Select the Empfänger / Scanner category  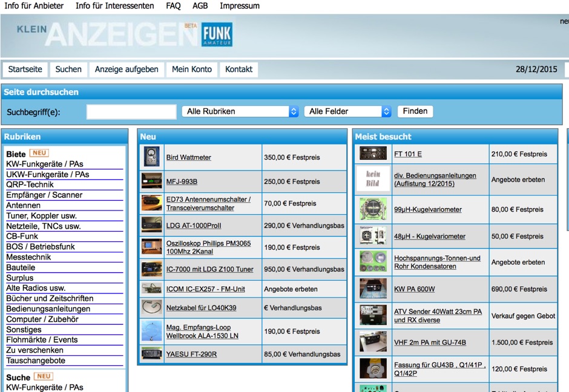coord(44,195)
